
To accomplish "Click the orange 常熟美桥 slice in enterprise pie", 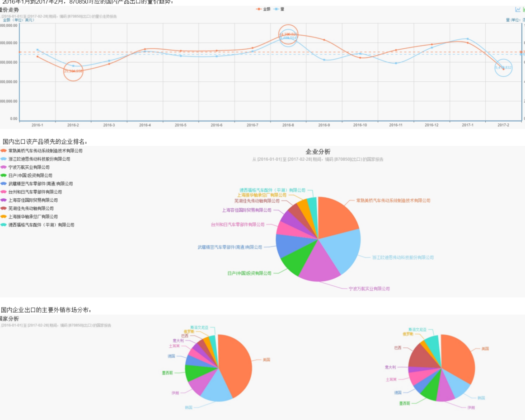I will [x=337, y=217].
